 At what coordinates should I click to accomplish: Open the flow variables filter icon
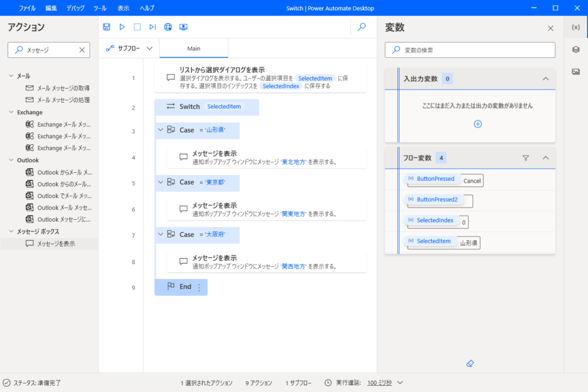(x=526, y=158)
